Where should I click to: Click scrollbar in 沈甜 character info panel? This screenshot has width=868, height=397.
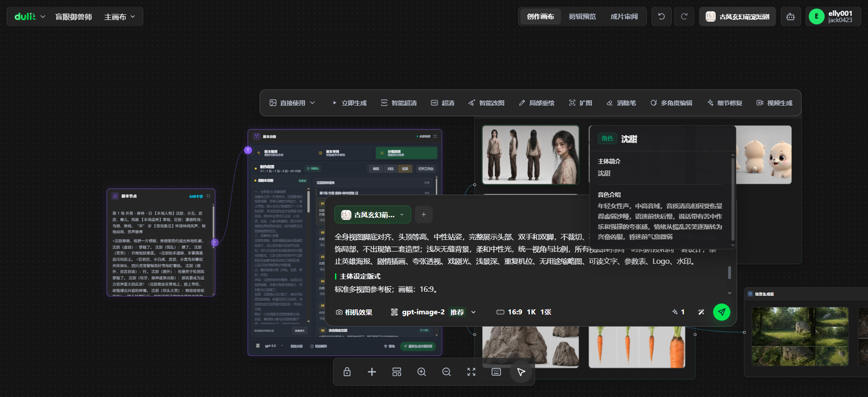(x=733, y=199)
